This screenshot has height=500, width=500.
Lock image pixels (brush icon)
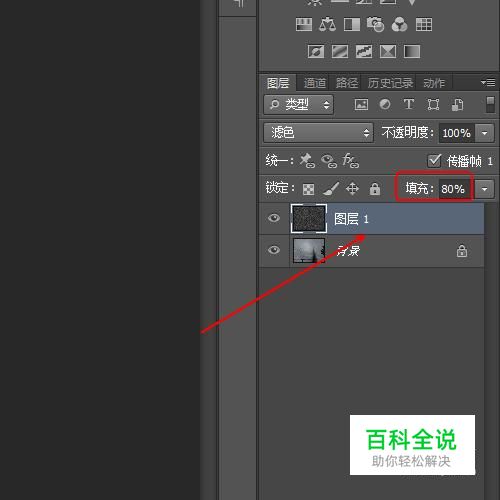331,189
